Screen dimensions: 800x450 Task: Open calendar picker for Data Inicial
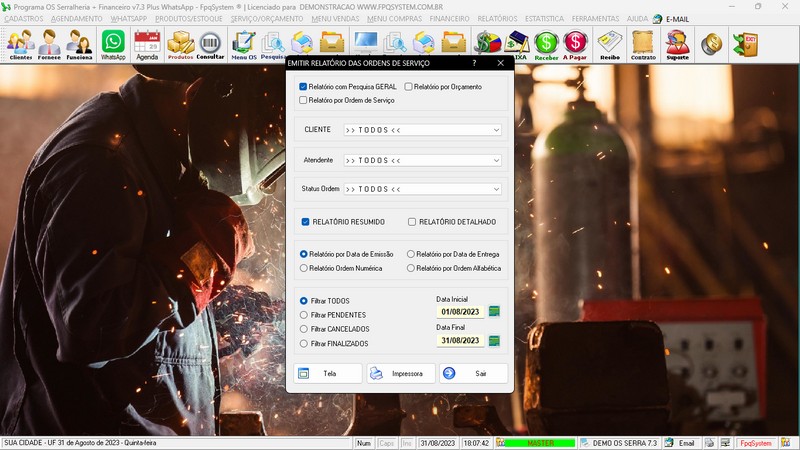[x=494, y=311]
